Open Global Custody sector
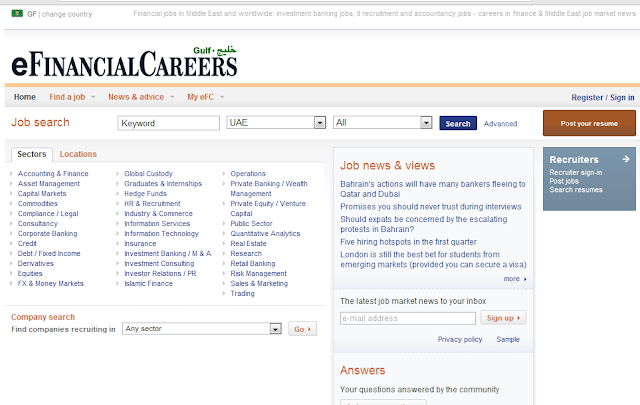 [x=149, y=174]
